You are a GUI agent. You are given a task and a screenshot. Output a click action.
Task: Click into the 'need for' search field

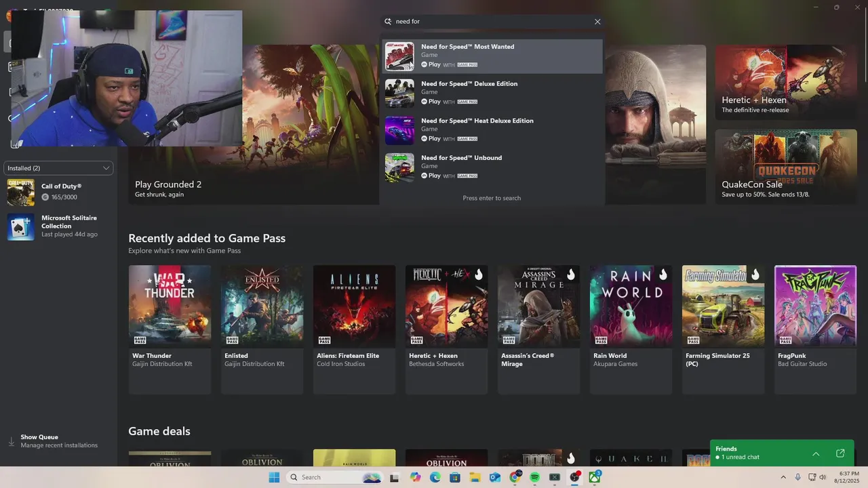coord(492,22)
